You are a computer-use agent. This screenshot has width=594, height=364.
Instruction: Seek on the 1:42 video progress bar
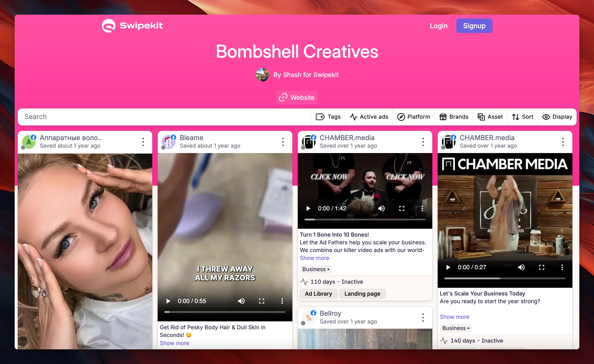pos(365,219)
